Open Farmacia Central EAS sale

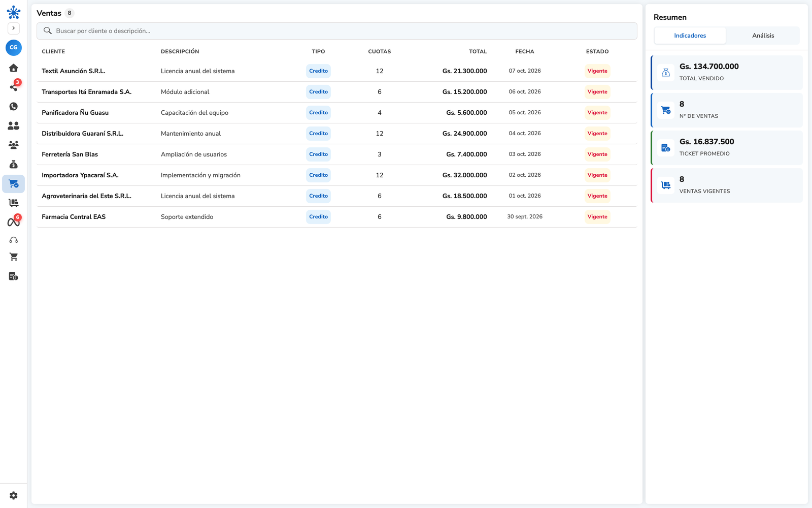[337, 217]
